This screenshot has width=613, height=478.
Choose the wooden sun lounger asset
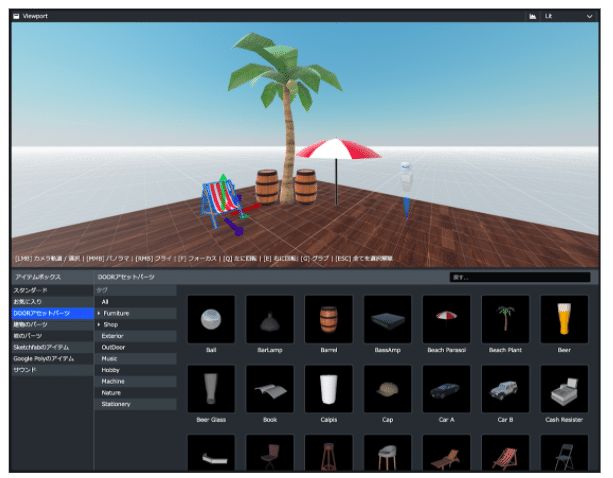pos(446,453)
